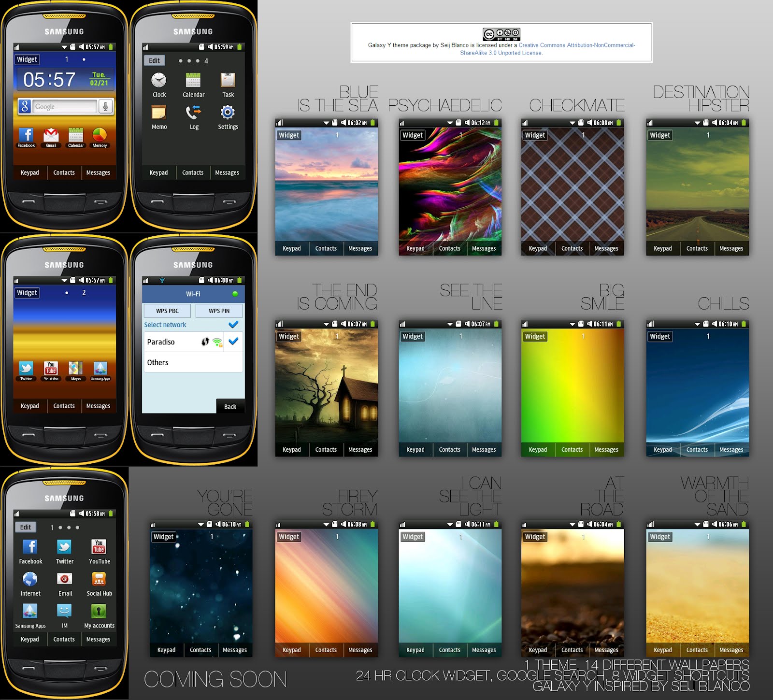The height and width of the screenshot is (700, 773).
Task: Open the Log call history icon
Action: click(193, 113)
